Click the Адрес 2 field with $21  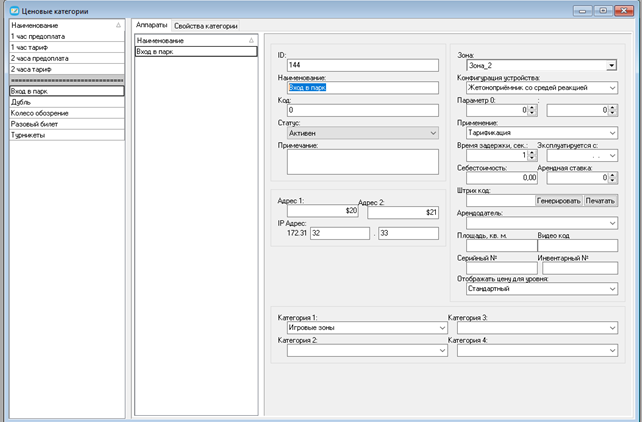(x=403, y=212)
